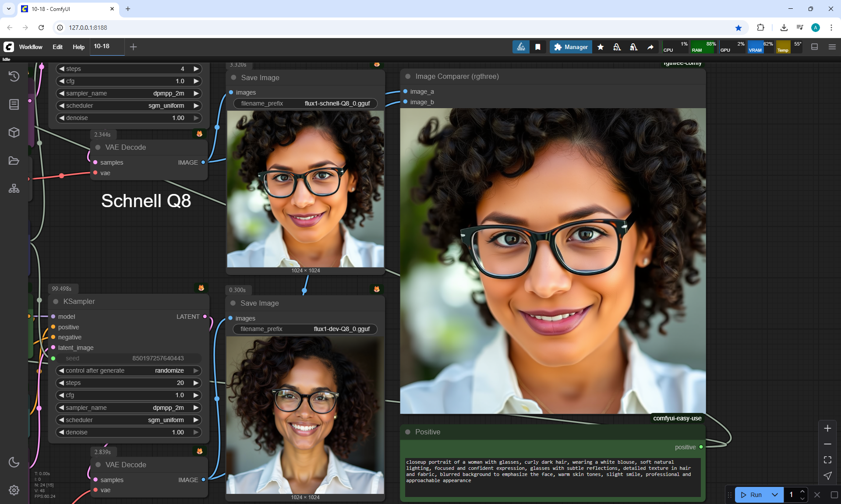Click the Manager button

pos(571,47)
